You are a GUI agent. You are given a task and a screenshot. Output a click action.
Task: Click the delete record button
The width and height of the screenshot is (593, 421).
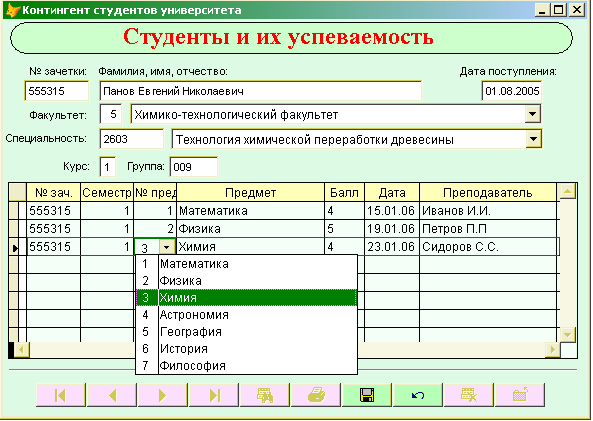click(469, 395)
